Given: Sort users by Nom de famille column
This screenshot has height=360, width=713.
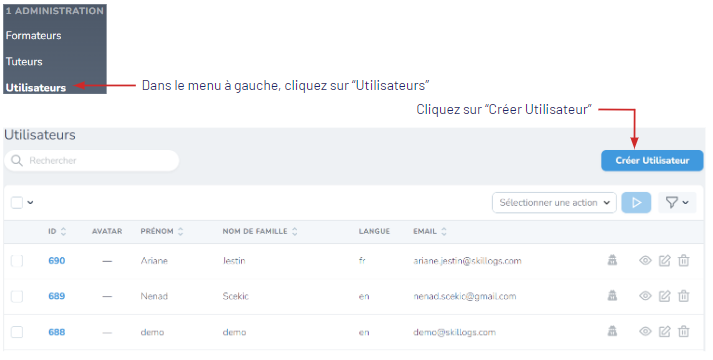Looking at the screenshot, I should pos(260,231).
